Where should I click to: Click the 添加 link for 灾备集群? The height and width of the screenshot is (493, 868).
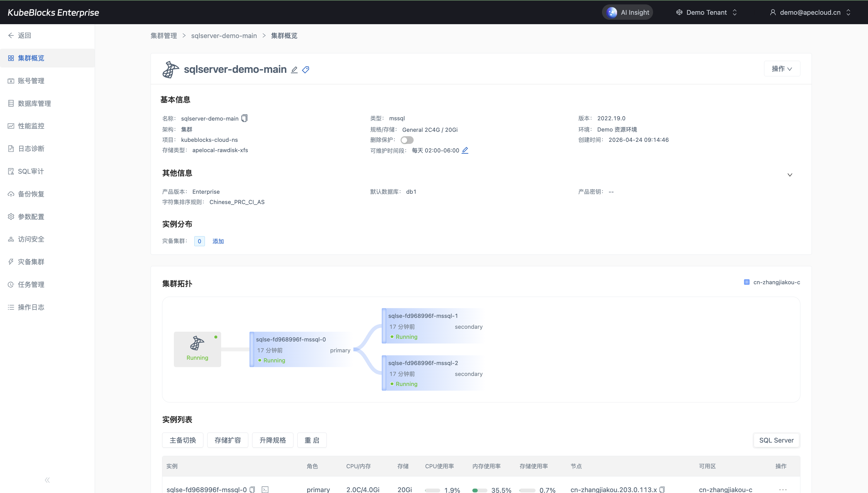click(x=218, y=241)
